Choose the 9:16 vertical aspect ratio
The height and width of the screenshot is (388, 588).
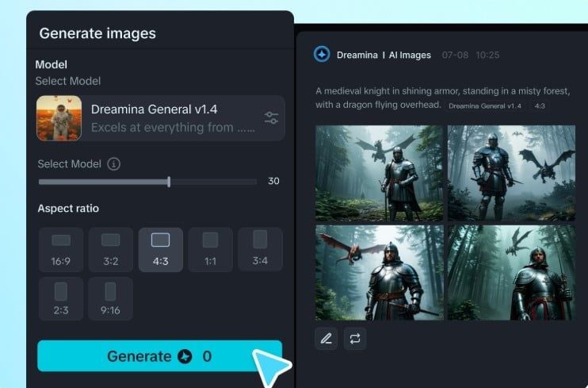(x=111, y=299)
